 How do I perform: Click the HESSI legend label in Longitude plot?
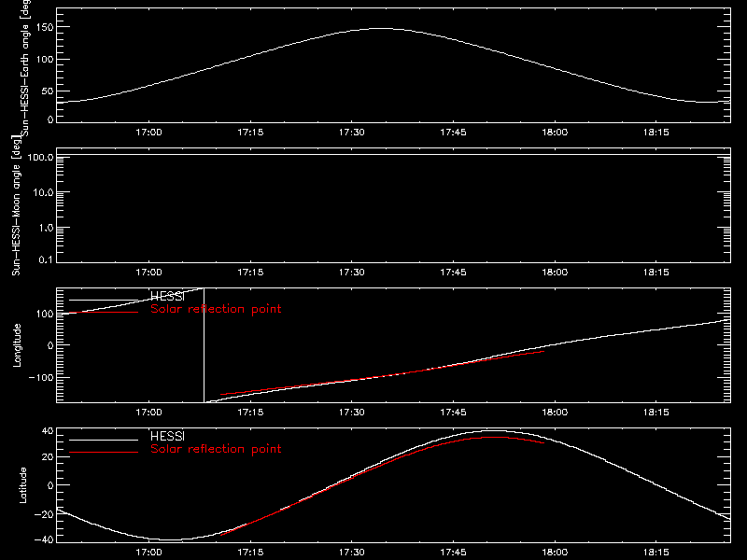[x=167, y=297]
